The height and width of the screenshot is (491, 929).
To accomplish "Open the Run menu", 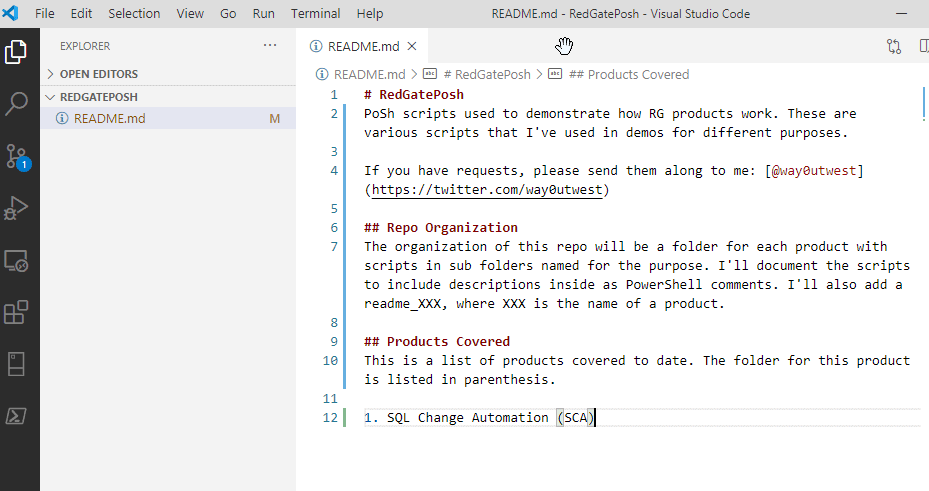I will pos(264,13).
